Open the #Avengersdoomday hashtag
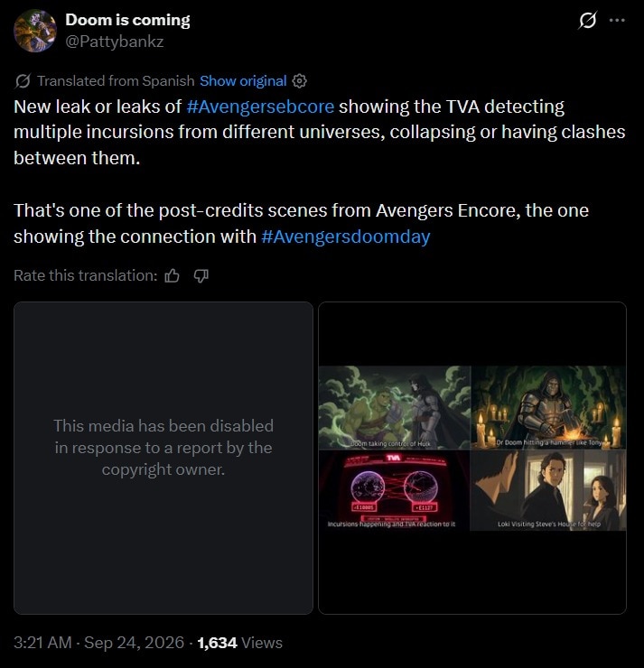The width and height of the screenshot is (644, 668). [346, 237]
